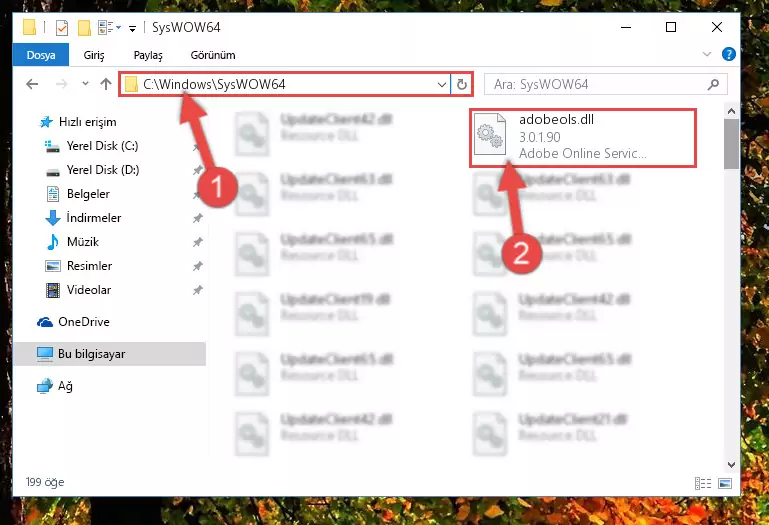Open the Videolar folder
The height and width of the screenshot is (525, 769).
[x=78, y=290]
